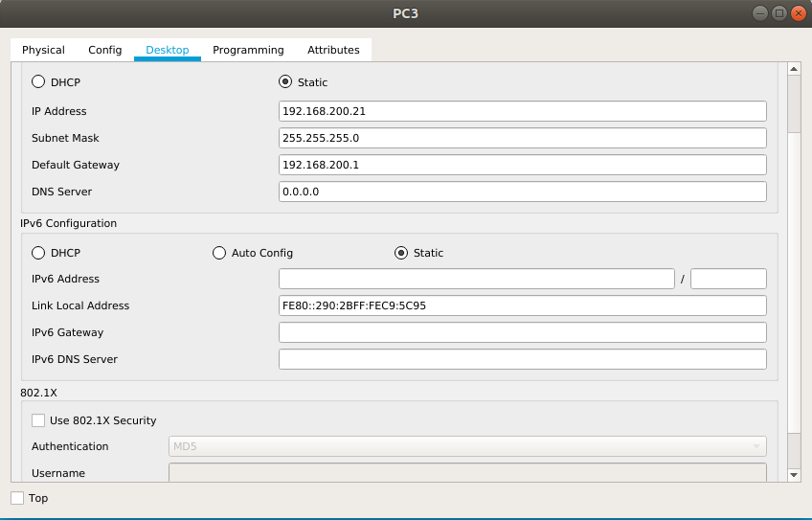Click the Link Local Address label
812x520 pixels.
pos(80,305)
